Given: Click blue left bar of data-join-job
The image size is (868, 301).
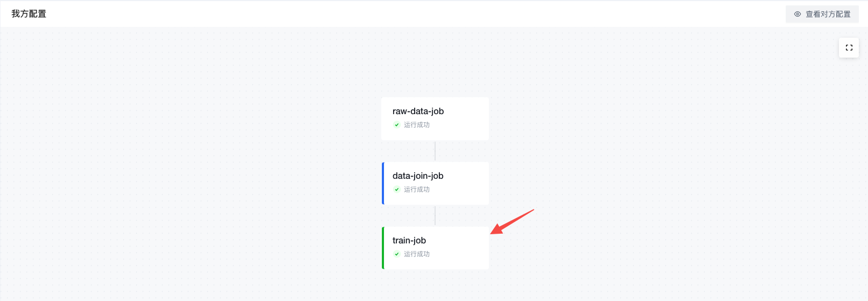Looking at the screenshot, I should (383, 183).
